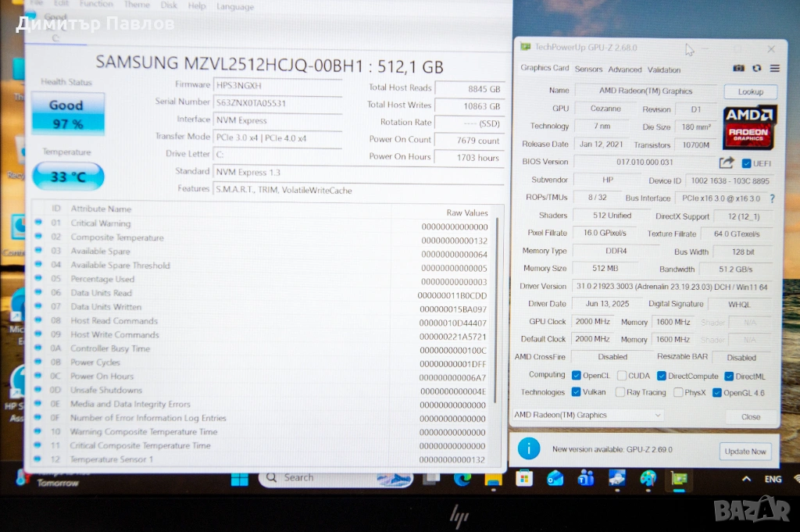Click the Bus Interface question mark icon
The image size is (800, 532).
(x=772, y=198)
